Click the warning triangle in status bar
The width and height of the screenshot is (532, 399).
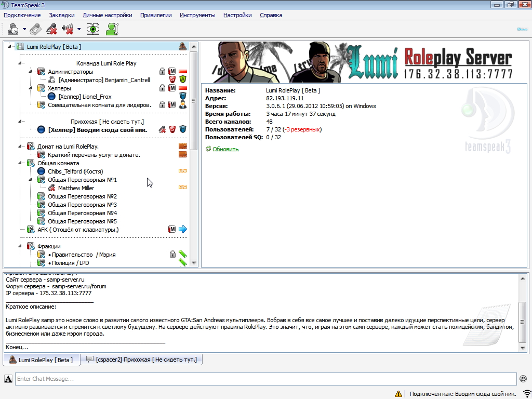click(x=398, y=394)
